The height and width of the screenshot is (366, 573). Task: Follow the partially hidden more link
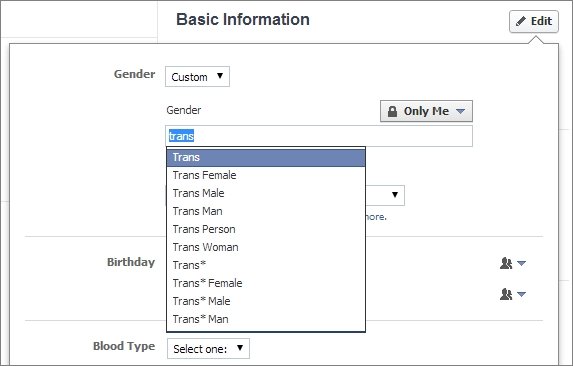click(x=376, y=217)
